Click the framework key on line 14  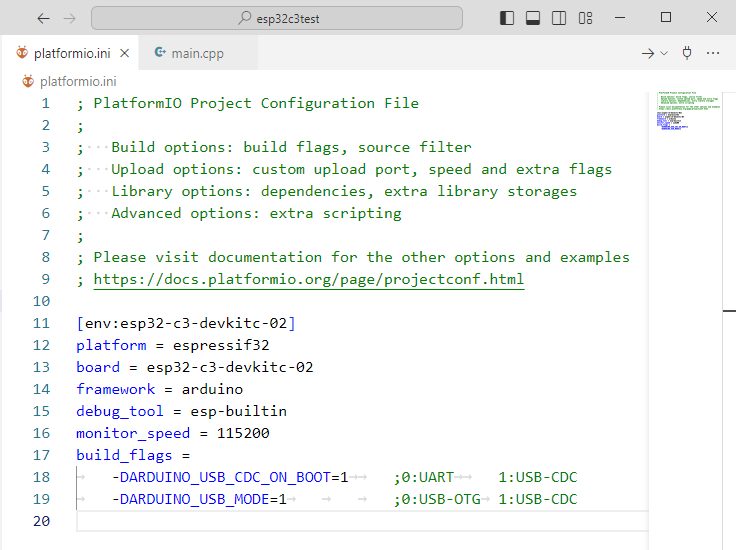pos(115,389)
